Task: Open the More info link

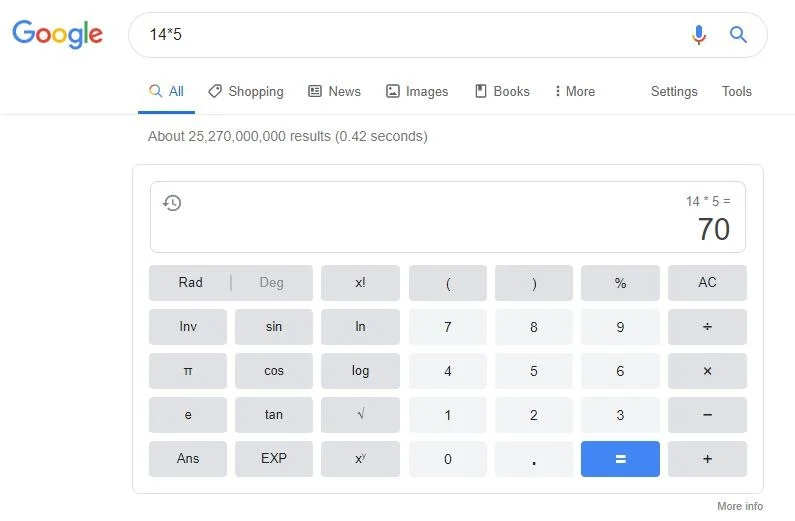Action: click(740, 506)
